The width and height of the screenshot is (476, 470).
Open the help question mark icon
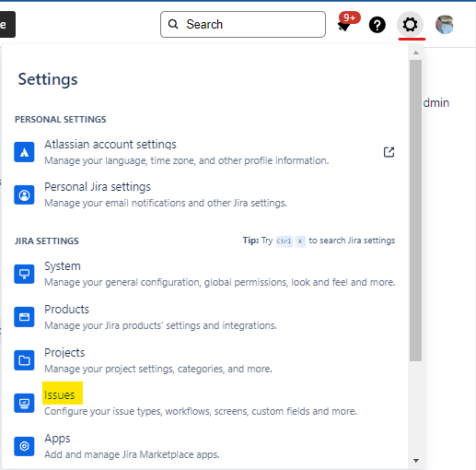click(x=377, y=25)
